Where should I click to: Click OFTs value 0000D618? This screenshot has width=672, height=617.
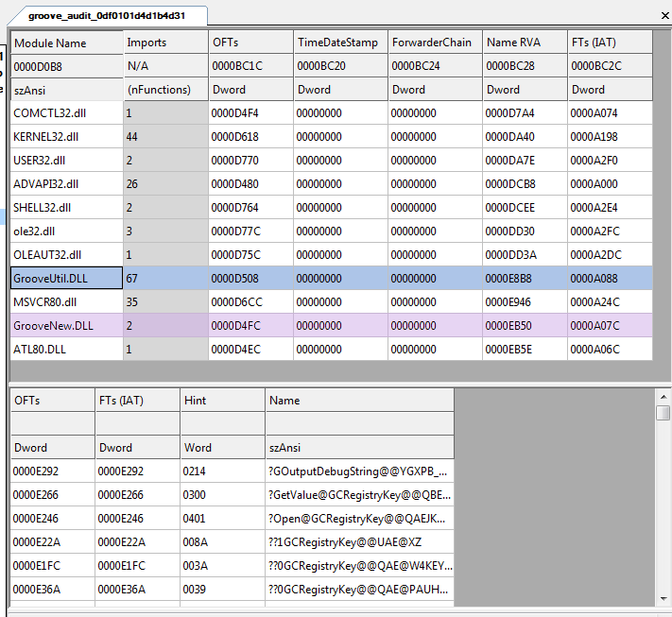250,137
